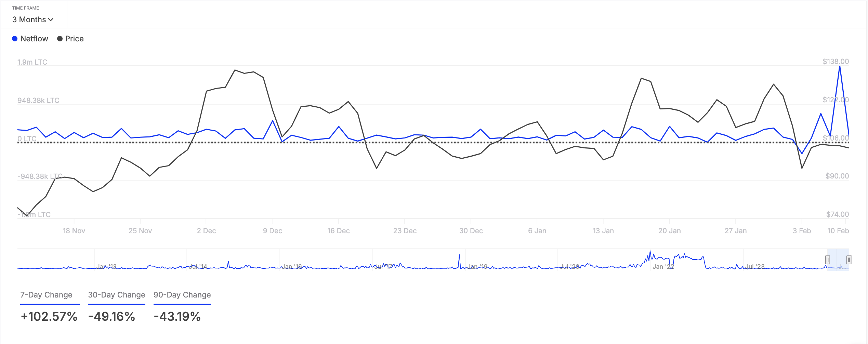This screenshot has width=868, height=344.
Task: Open the 3 Months time frame dropdown
Action: click(32, 19)
